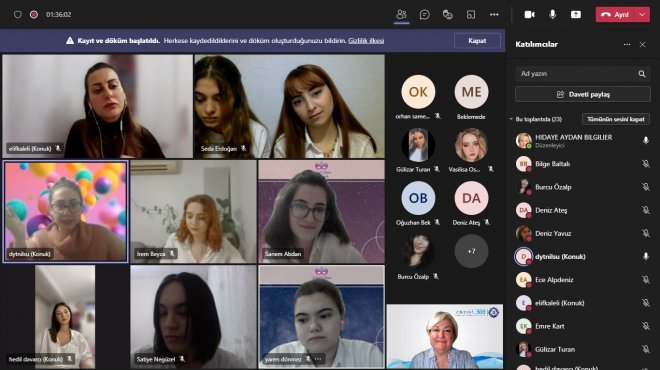The height and width of the screenshot is (370, 660).
Task: Click Burcu Özalp profile photo in grid
Action: (x=418, y=252)
